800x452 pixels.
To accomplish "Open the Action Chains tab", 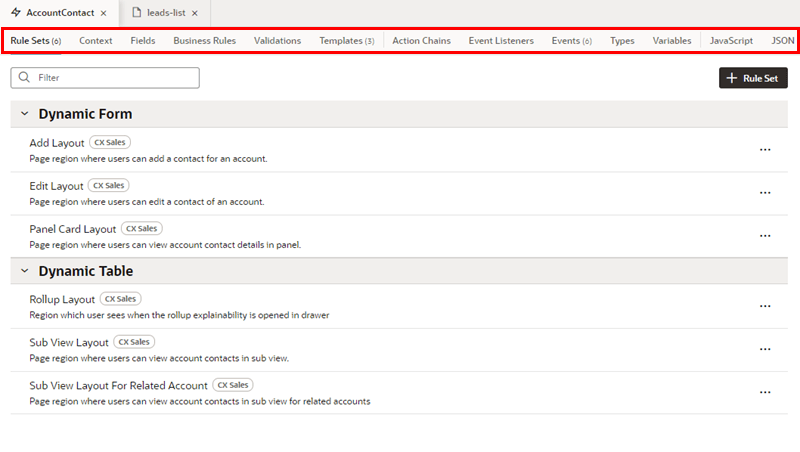I will pyautogui.click(x=421, y=41).
